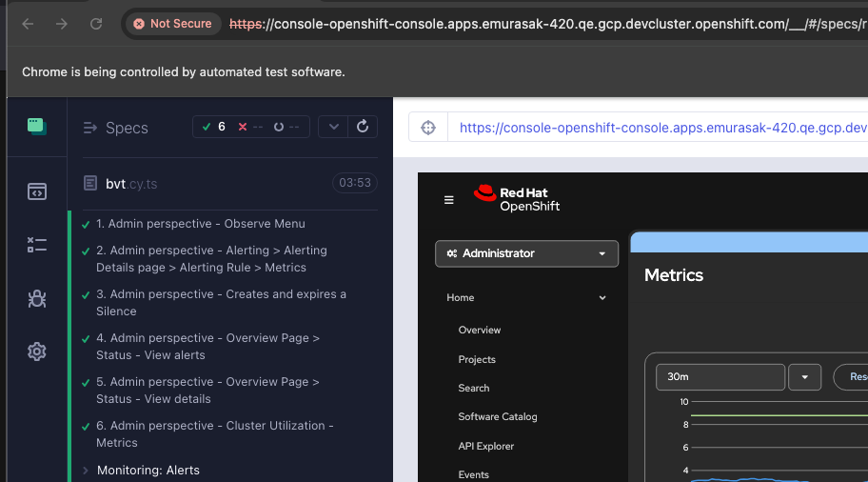Click the Red Hat OpenShift logo
This screenshot has width=868, height=482.
517,198
